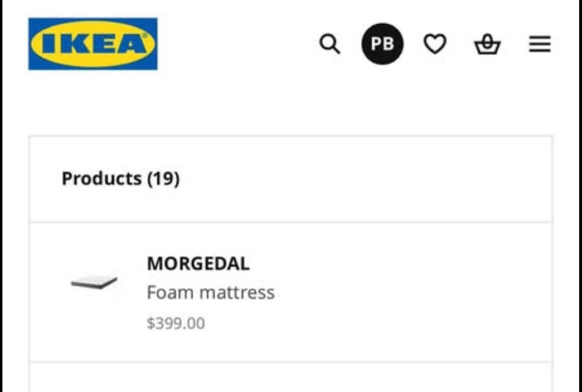582x392 pixels.
Task: Click the MORGEDAL mattress thumbnail image
Action: point(94,282)
